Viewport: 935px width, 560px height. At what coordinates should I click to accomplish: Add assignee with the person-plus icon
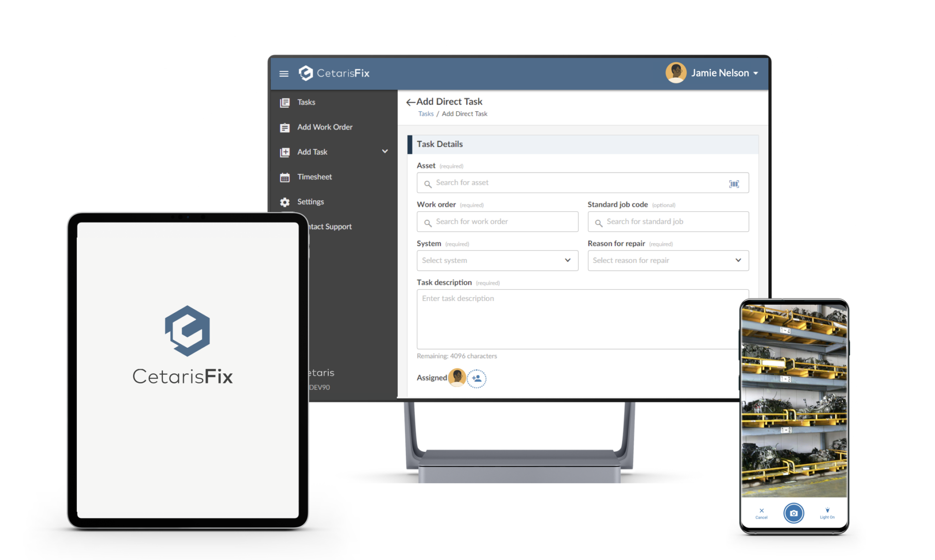click(477, 378)
